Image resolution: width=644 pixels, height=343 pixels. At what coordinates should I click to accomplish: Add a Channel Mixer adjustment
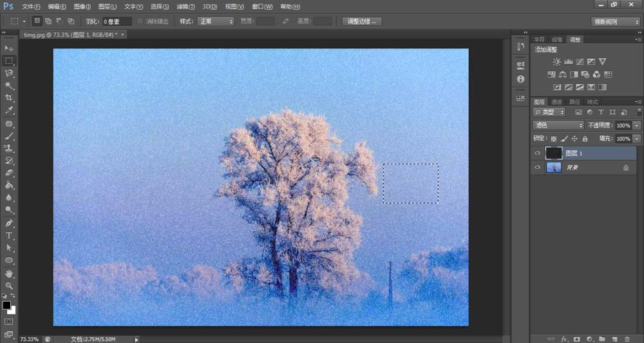(597, 74)
